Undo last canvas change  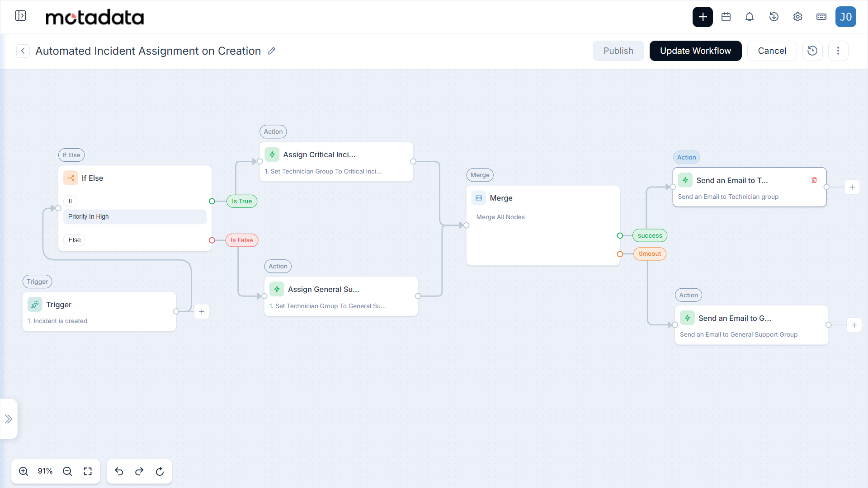point(119,471)
